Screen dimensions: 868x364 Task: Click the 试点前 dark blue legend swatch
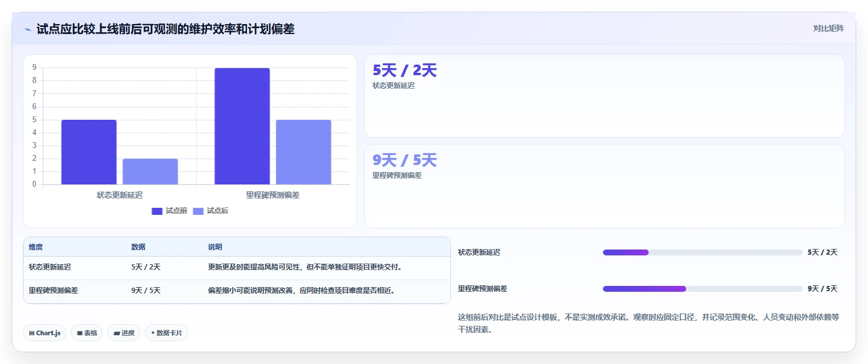[x=157, y=211]
